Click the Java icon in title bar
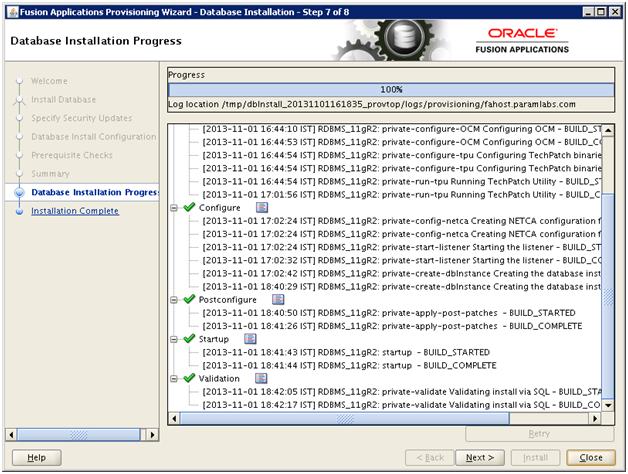This screenshot has height=474, width=628. tap(13, 12)
